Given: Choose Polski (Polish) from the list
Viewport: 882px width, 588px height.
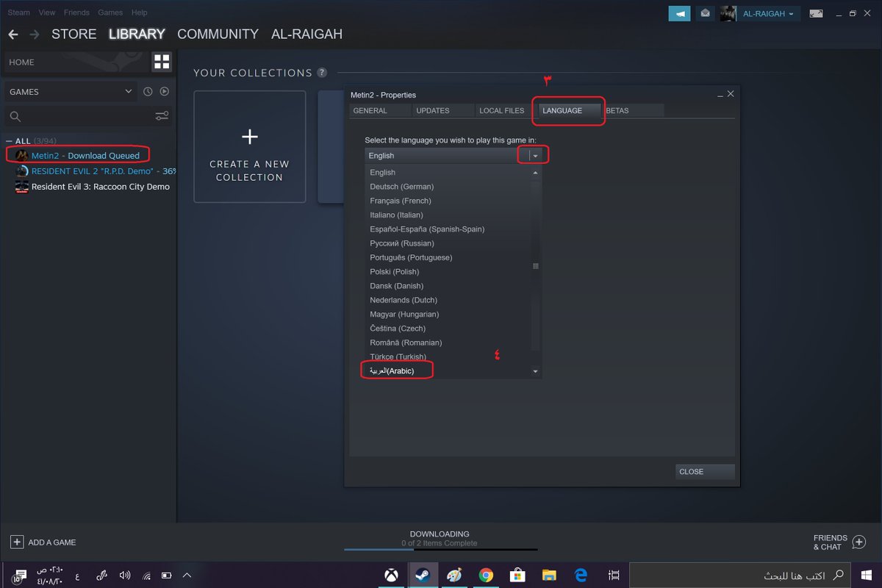Looking at the screenshot, I should click(448, 272).
